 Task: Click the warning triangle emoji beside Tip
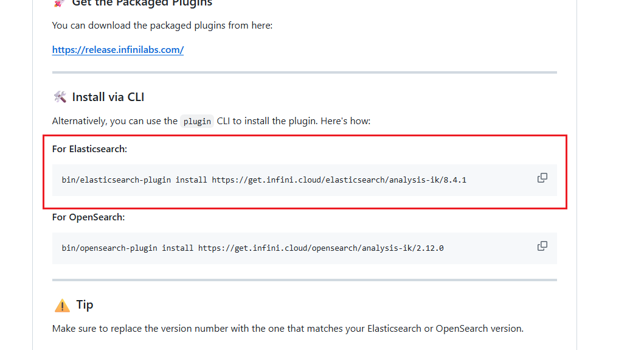(62, 305)
